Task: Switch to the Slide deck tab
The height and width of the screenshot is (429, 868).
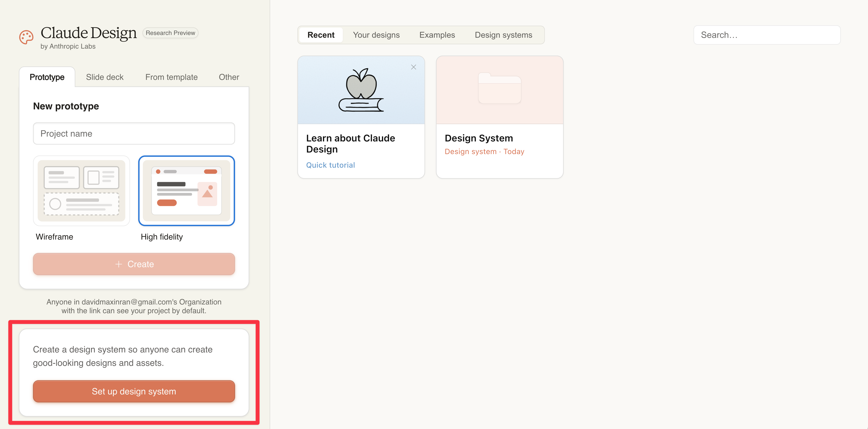Action: click(x=105, y=77)
